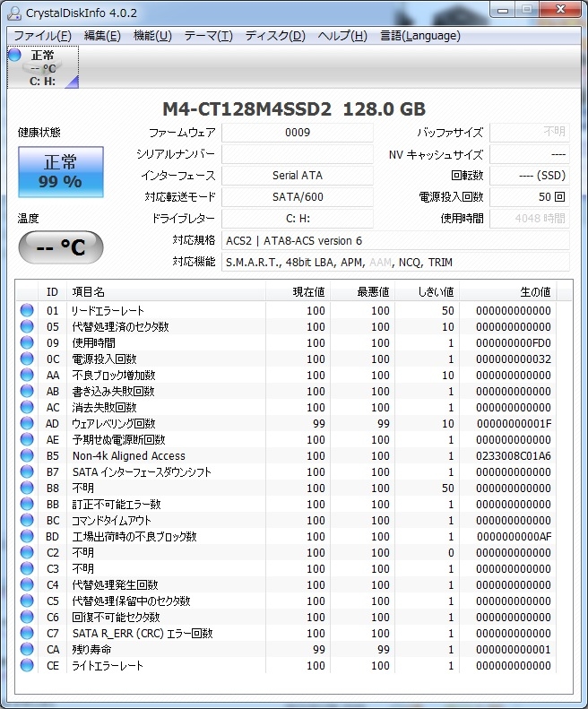Open the 機能(U) menu
This screenshot has height=709, width=588.
(152, 36)
